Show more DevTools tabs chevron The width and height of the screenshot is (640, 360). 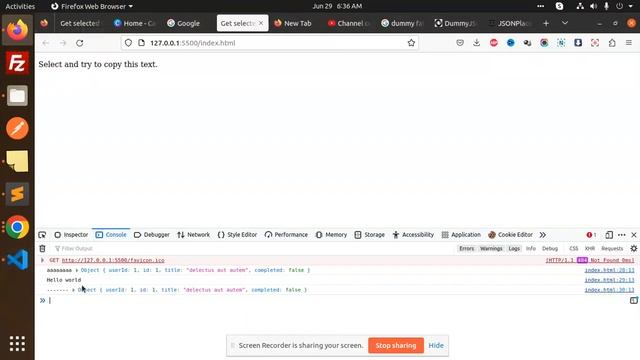pos(542,235)
